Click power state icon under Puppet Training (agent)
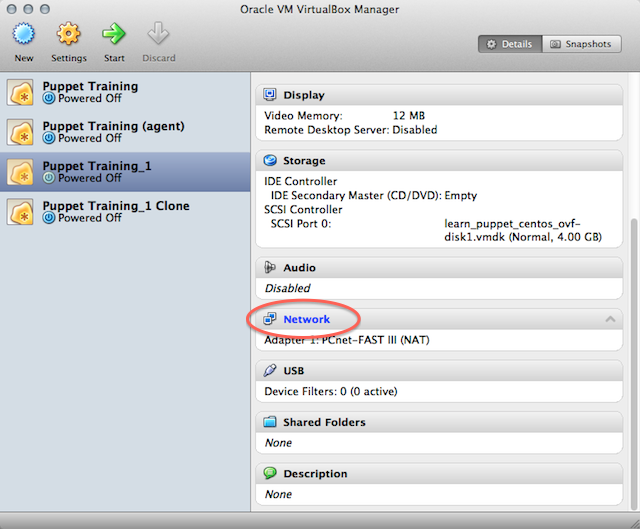Viewport: 640px width, 529px height. click(x=49, y=138)
